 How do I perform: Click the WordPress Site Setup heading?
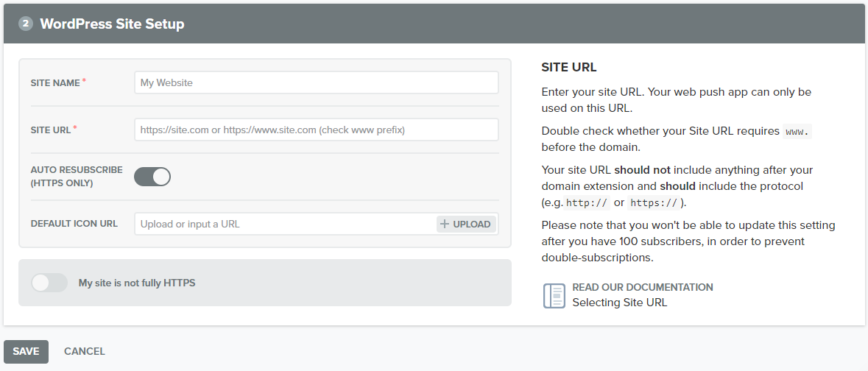(x=113, y=24)
